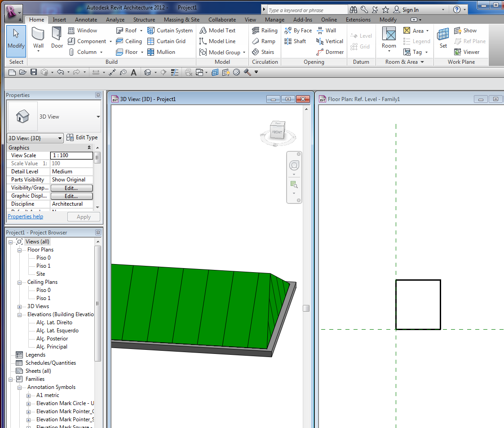Screen dimensions: 504x428
Task: Click the View Scale value field
Action: click(71, 155)
